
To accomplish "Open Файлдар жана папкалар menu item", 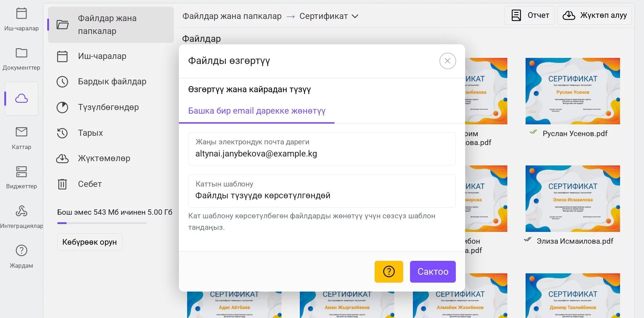I will point(111,25).
